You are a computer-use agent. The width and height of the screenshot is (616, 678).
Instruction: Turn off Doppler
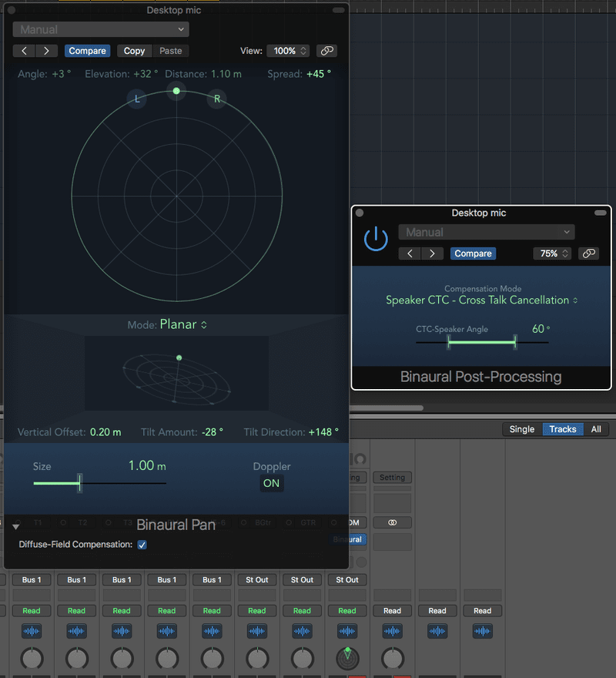[271, 483]
